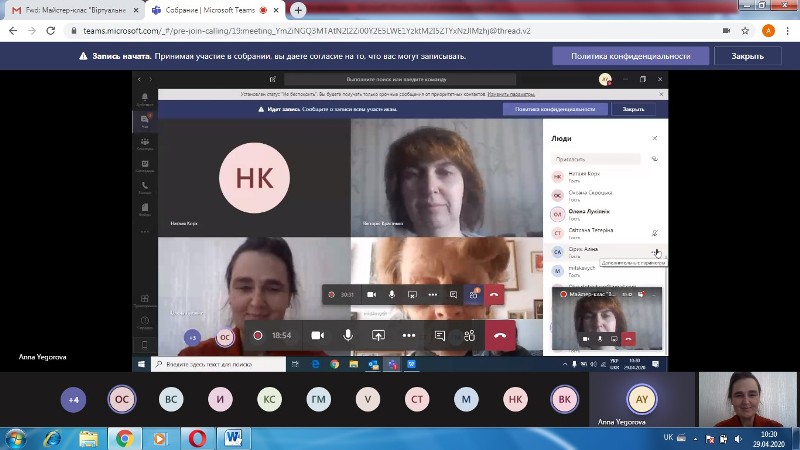The height and width of the screenshot is (450, 800).
Task: Open Files icon in shared Teams sidebar
Action: [145, 209]
